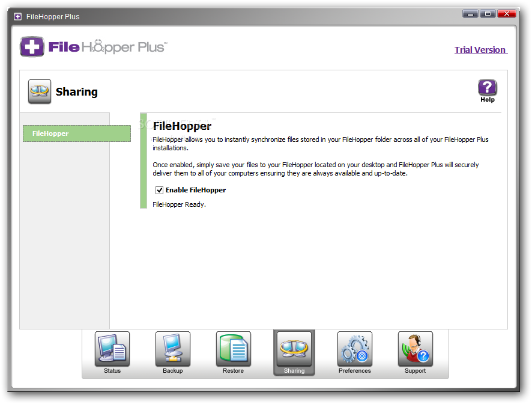Open the Backup section icon
The width and height of the screenshot is (532, 404).
click(x=173, y=349)
